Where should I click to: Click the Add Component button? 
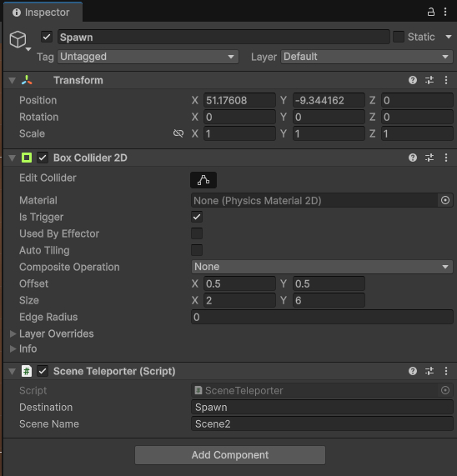coord(230,455)
